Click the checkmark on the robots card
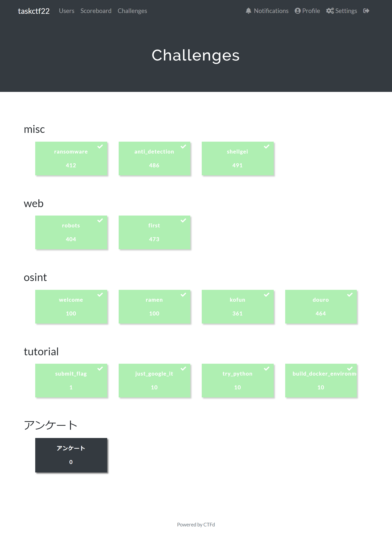Image resolution: width=392 pixels, height=536 pixels. click(100, 220)
